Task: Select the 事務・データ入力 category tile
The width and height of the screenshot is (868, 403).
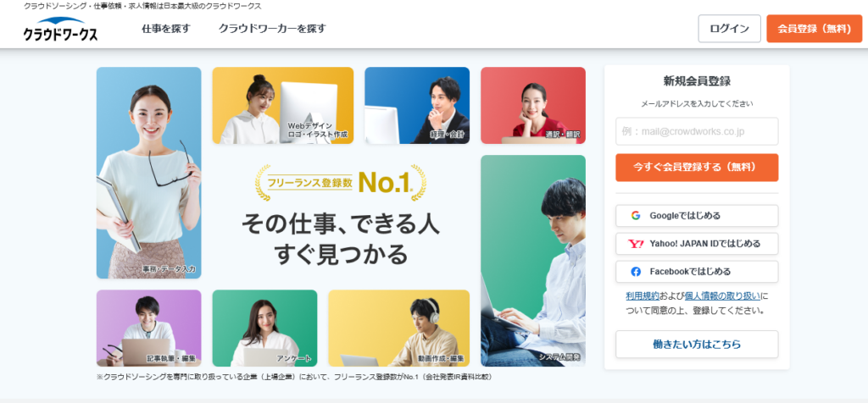Action: pyautogui.click(x=149, y=173)
